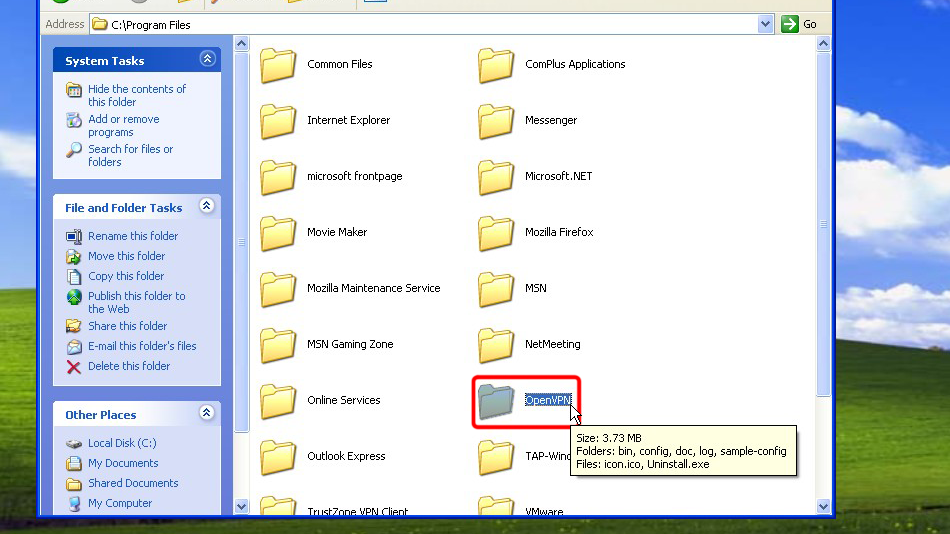Click the Internet Explorer folder icon

[279, 121]
